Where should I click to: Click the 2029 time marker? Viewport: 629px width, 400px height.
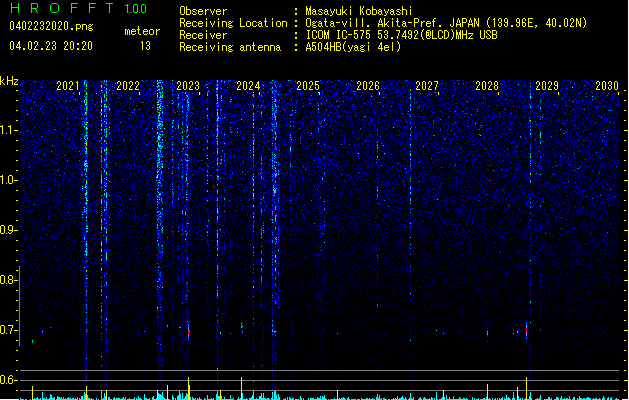pyautogui.click(x=547, y=86)
